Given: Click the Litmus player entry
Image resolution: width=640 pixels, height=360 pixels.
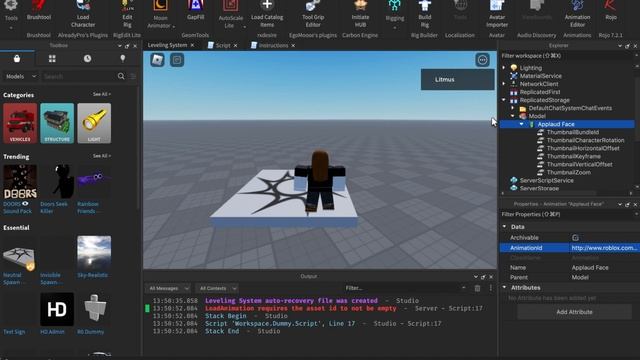Looking at the screenshot, I should point(457,80).
